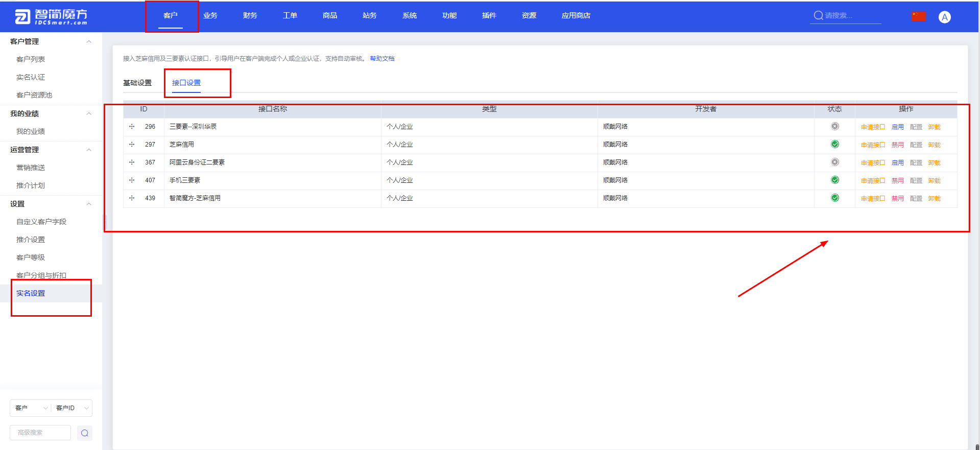Go to 客户分组与折扣 in the sidebar
Screen dimensions: 980x450
41,275
